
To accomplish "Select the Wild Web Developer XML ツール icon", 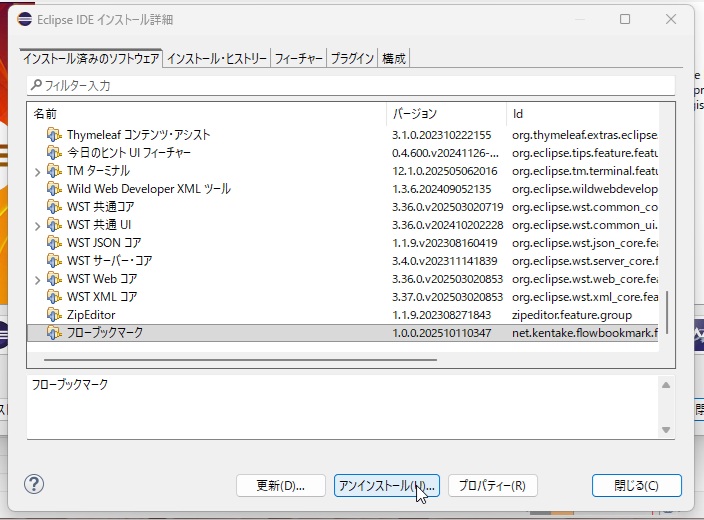I will click(x=54, y=189).
